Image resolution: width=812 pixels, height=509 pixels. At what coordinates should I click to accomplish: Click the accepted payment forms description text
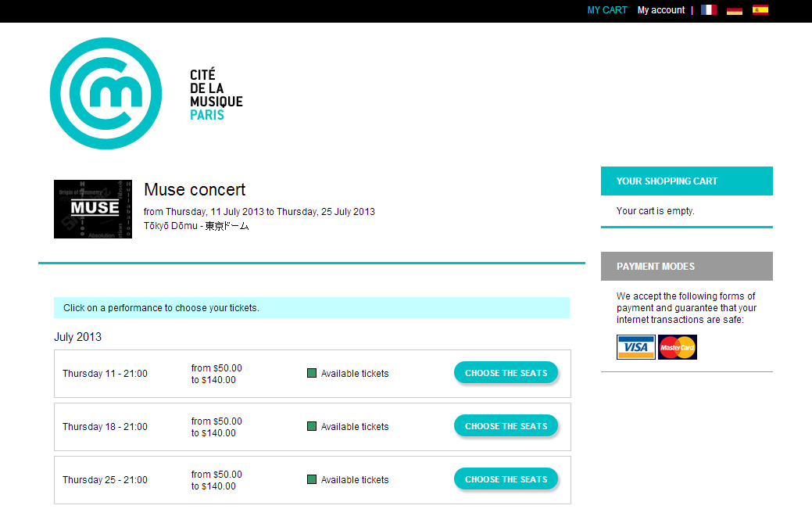686,308
